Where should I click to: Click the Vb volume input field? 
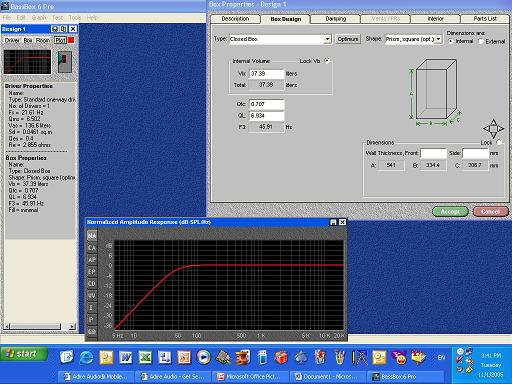267,74
